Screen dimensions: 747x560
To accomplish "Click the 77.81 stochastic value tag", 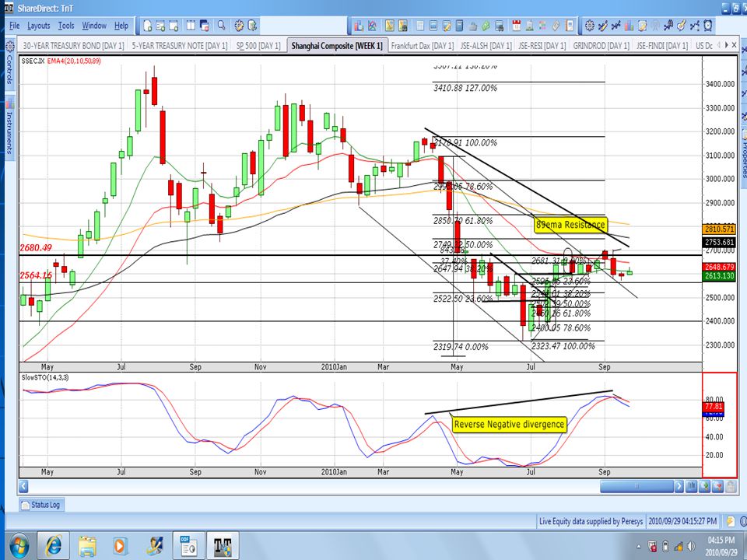I will coord(714,406).
